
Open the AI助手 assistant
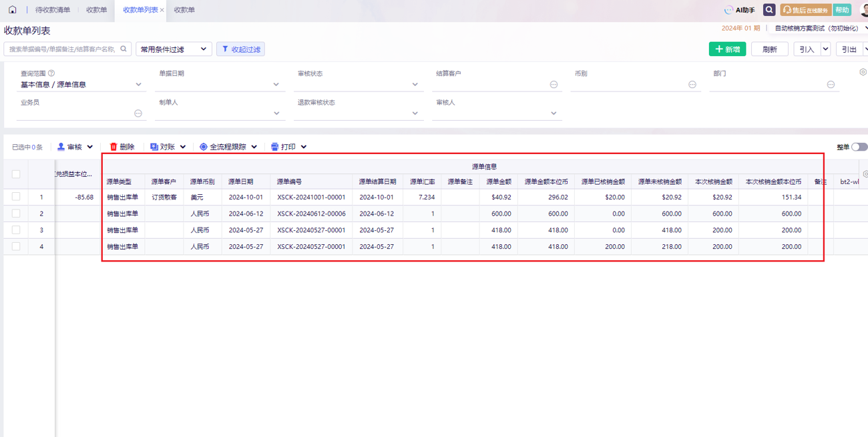point(740,10)
